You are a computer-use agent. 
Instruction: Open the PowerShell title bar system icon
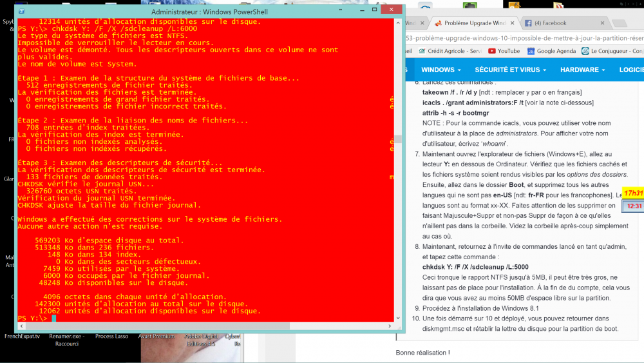point(22,12)
